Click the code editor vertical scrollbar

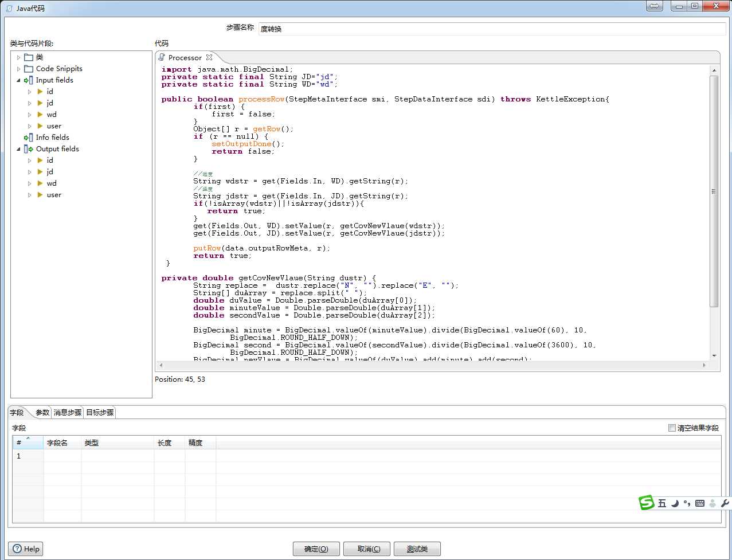(x=714, y=191)
